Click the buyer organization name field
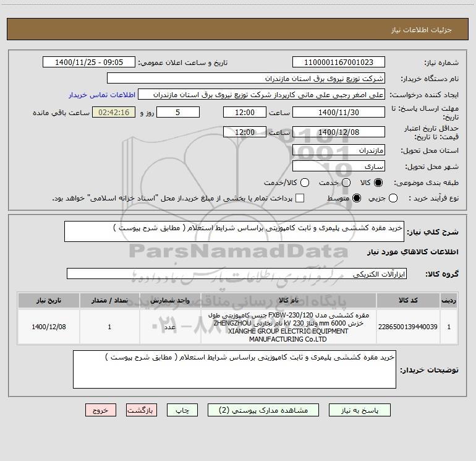 click(246, 79)
